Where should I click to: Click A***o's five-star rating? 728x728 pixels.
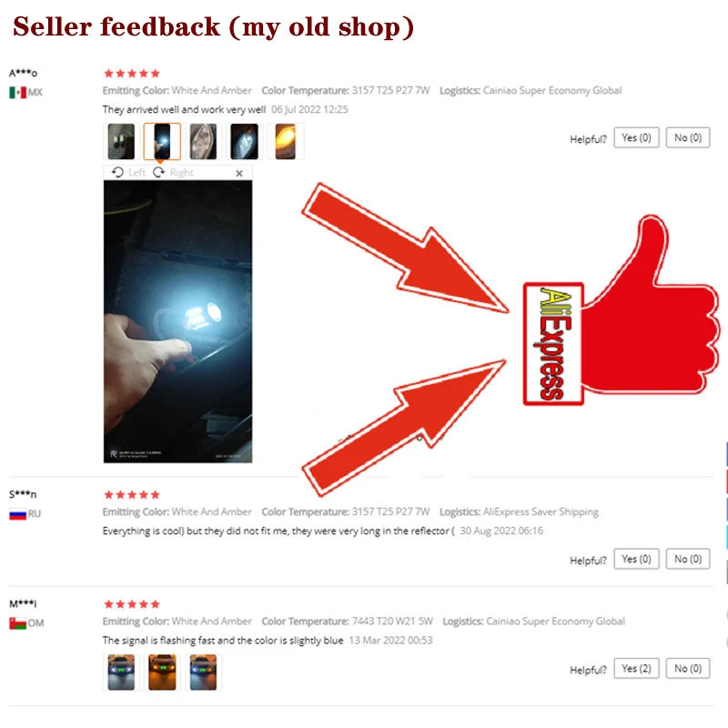point(132,74)
